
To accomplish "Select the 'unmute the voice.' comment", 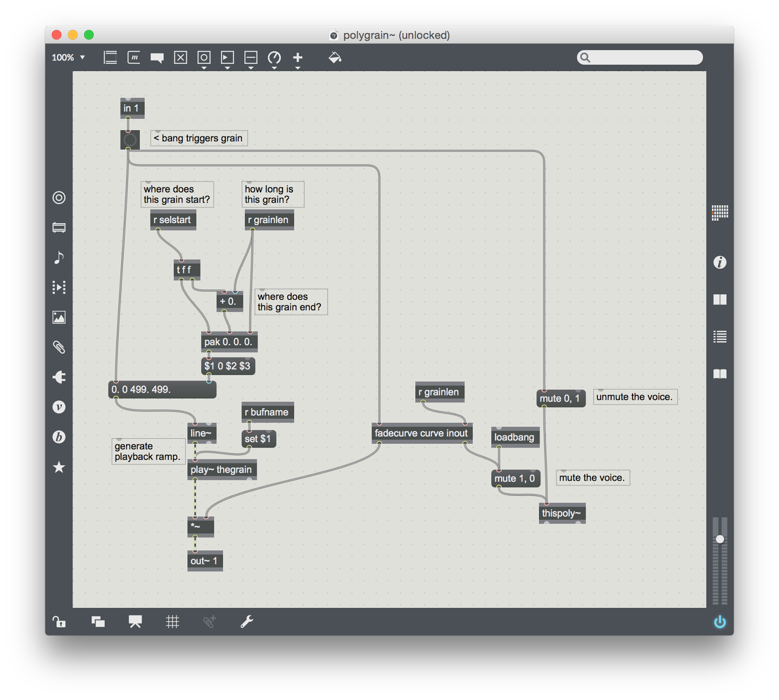I will [635, 397].
